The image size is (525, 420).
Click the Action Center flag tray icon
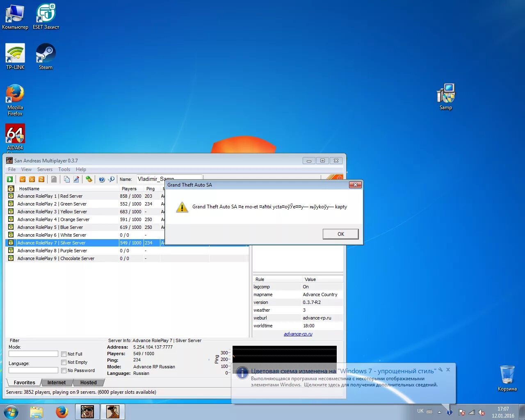click(x=462, y=412)
